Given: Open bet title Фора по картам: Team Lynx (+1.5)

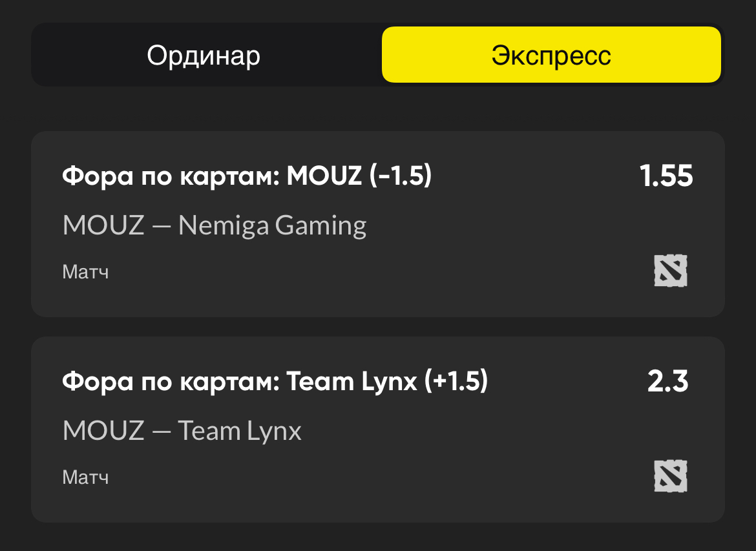Looking at the screenshot, I should pos(275,381).
